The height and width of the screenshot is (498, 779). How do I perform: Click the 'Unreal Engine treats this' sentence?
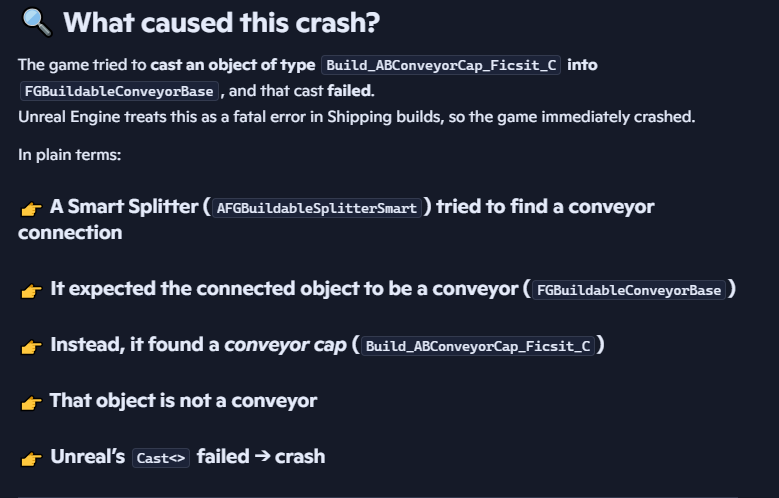(356, 116)
